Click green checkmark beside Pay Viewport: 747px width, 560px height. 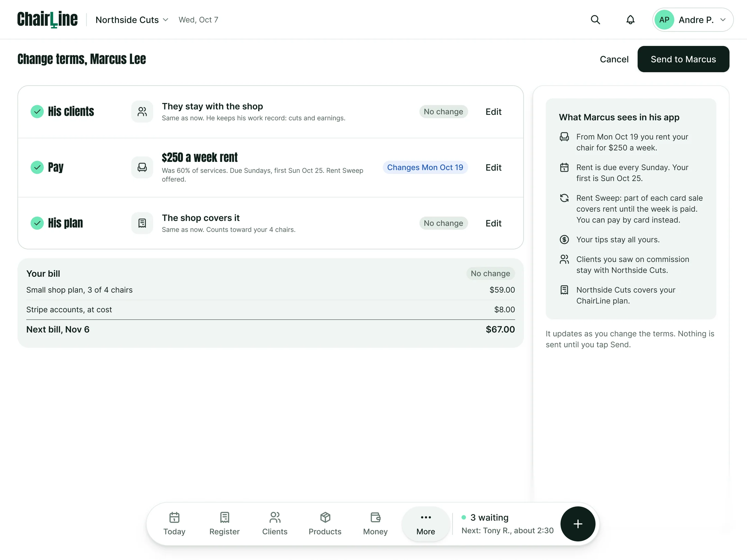tap(37, 167)
